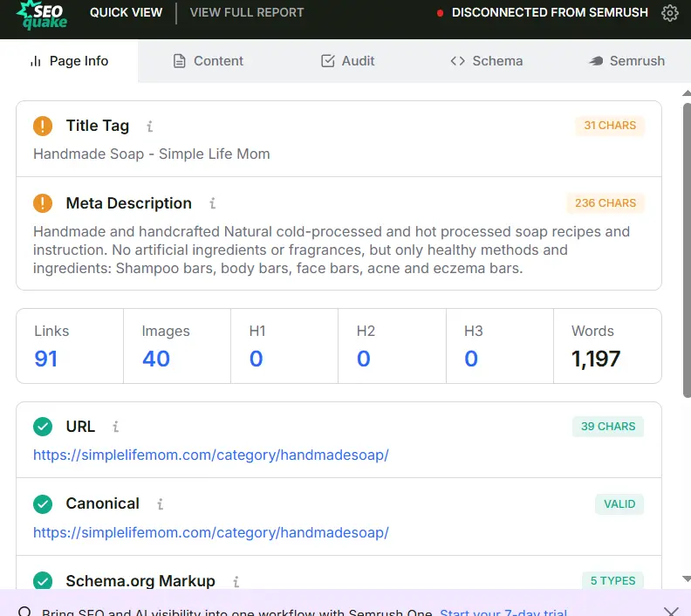
Task: Open the Audit tab
Action: tap(348, 61)
